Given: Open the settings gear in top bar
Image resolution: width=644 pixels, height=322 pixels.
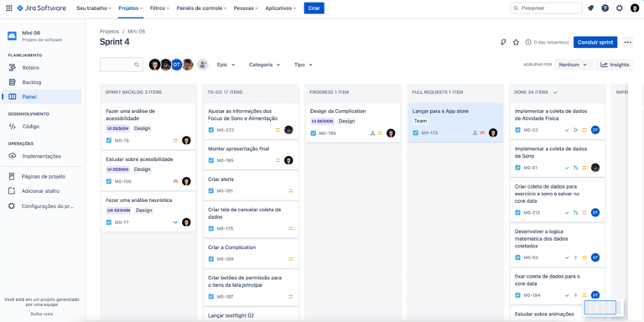Looking at the screenshot, I should tap(620, 8).
